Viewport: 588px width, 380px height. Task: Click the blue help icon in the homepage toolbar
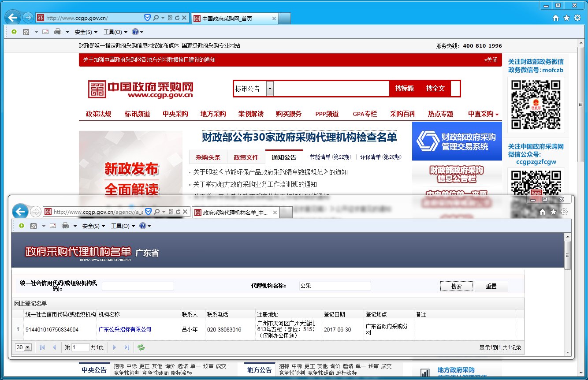point(135,32)
